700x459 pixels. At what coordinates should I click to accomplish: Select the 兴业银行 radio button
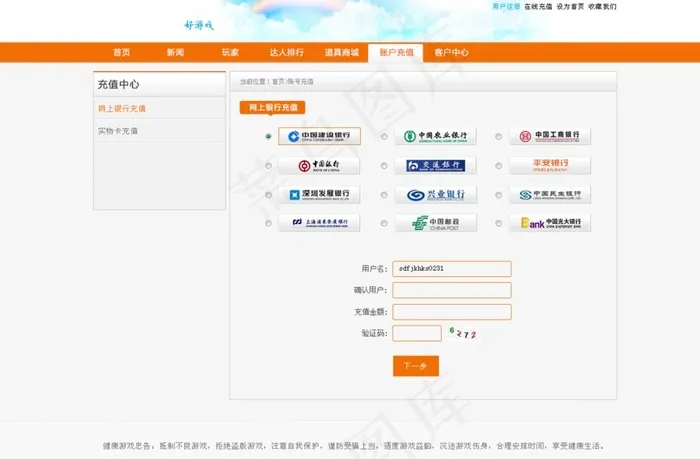point(384,195)
